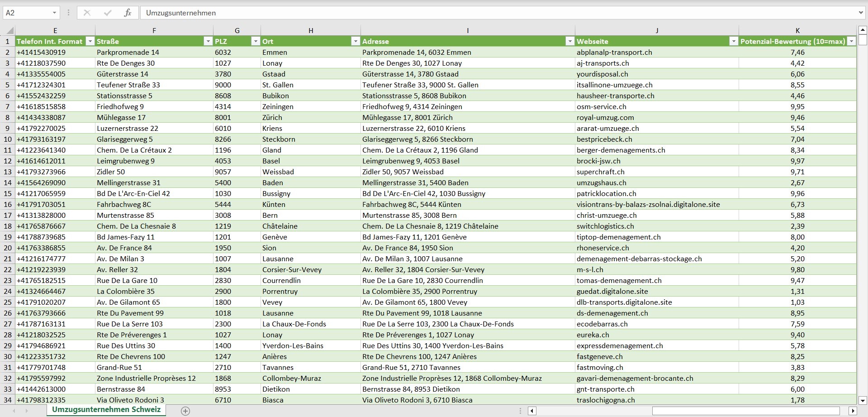Click the Ort cell Châtelaine

[x=311, y=226]
